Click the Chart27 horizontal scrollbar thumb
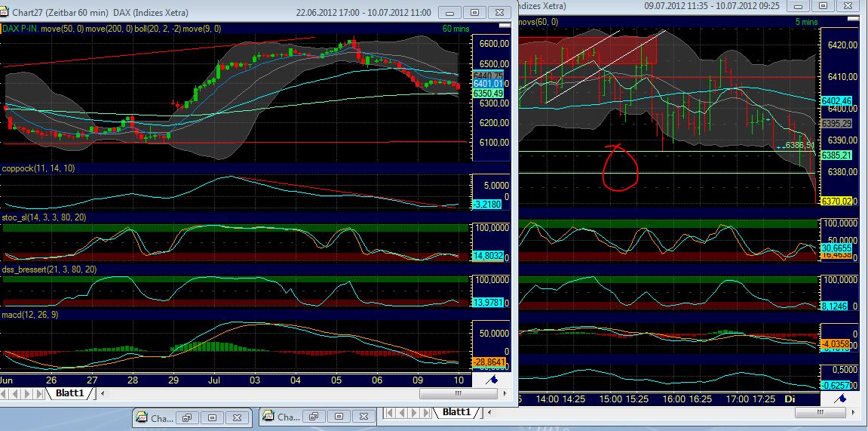Screen dimensions: 868x431 pyautogui.click(x=458, y=394)
